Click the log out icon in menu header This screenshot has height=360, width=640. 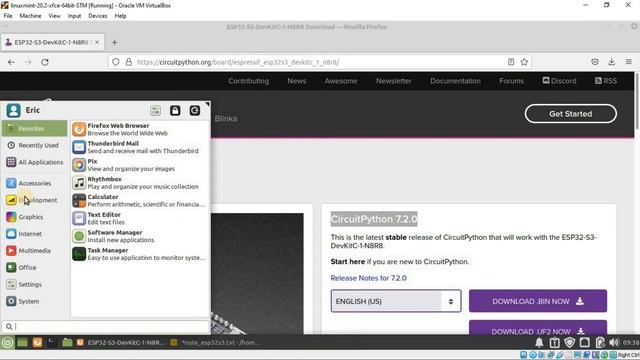point(195,110)
